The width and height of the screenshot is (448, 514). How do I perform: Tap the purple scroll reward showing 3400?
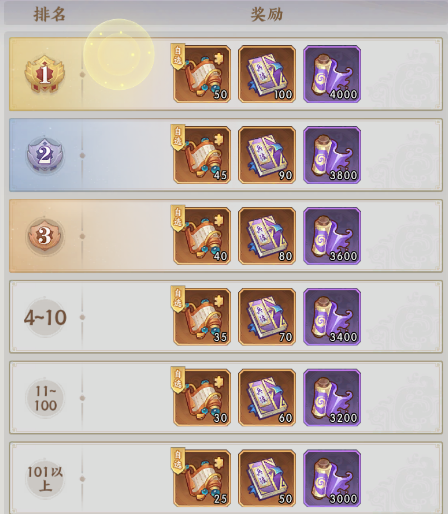tap(332, 317)
